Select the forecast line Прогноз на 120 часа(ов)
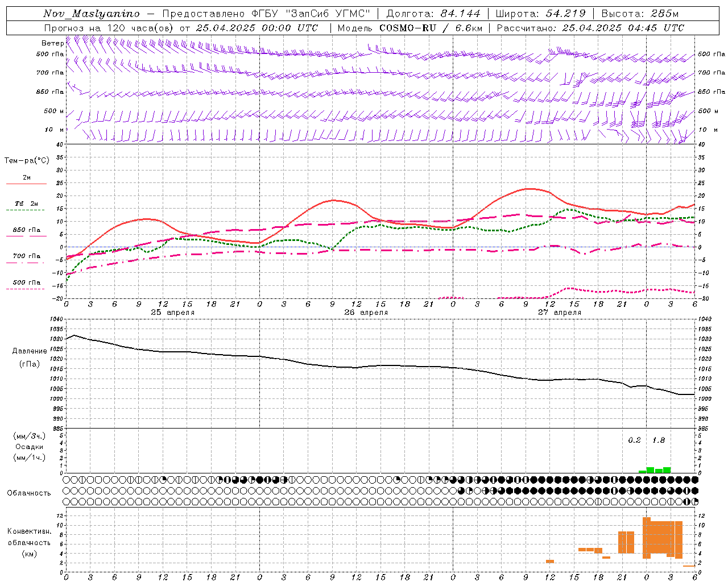The width and height of the screenshot is (728, 582). 109,28
